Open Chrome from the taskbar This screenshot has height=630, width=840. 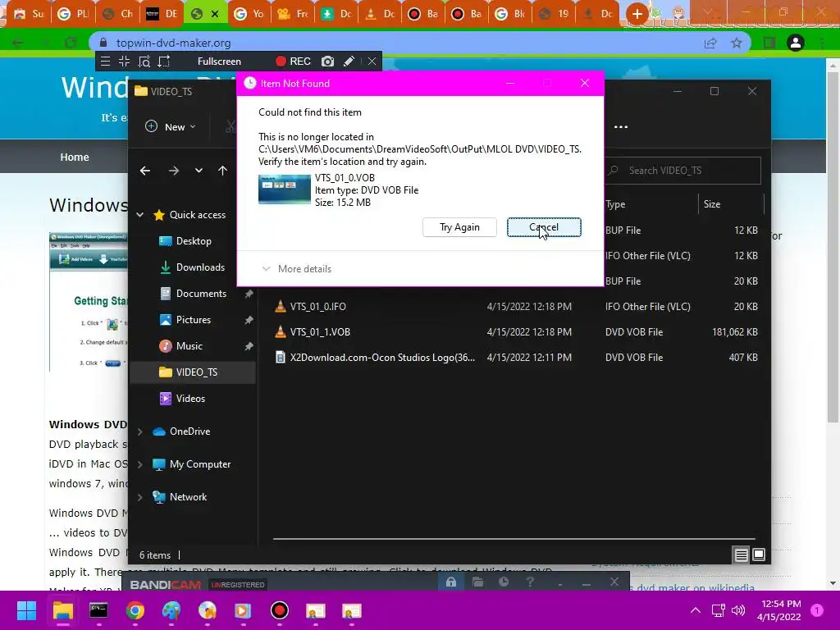pyautogui.click(x=135, y=610)
